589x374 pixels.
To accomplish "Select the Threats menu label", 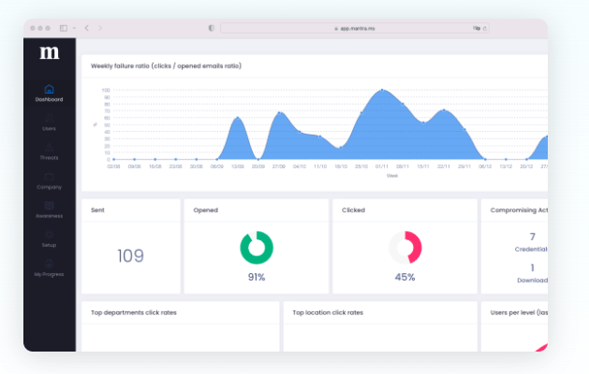I will (49, 158).
